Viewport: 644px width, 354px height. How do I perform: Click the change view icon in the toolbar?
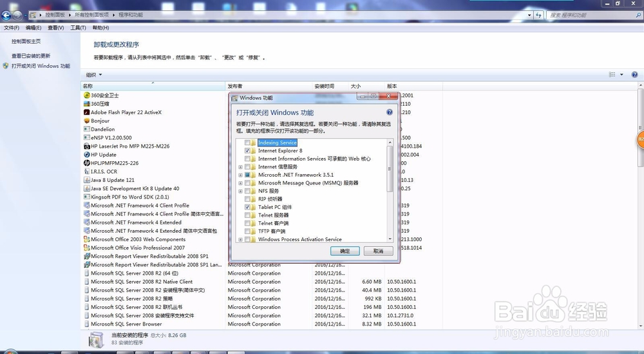point(612,75)
